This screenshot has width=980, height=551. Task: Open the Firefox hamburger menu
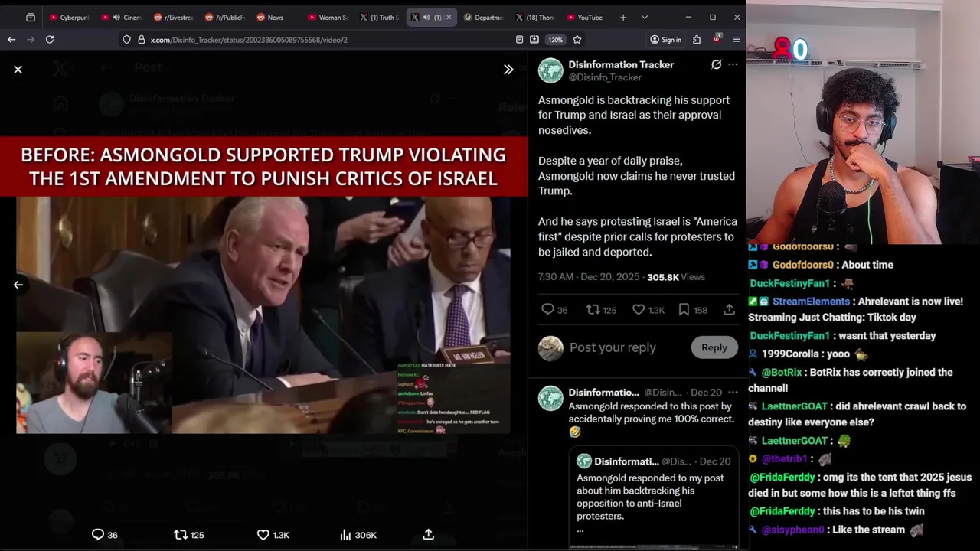pyautogui.click(x=737, y=39)
